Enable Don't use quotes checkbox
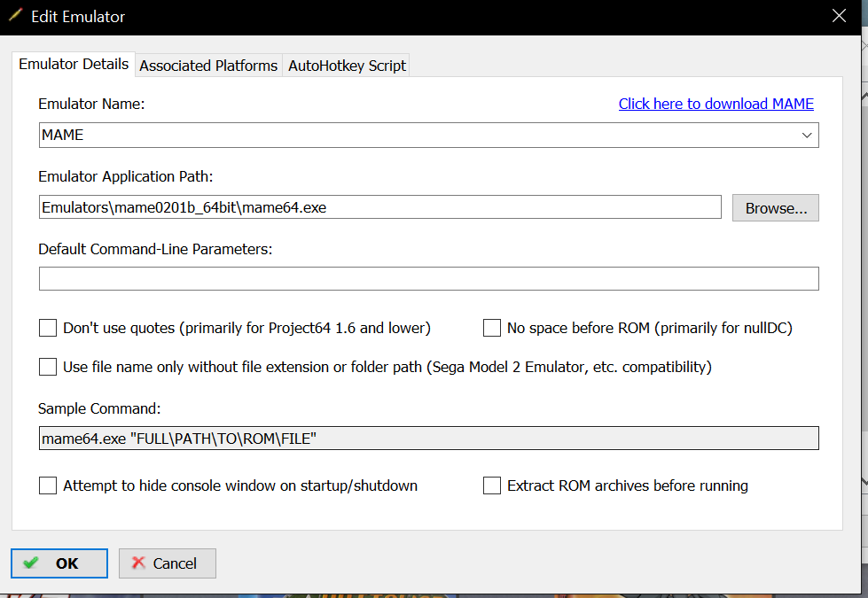 (x=48, y=328)
